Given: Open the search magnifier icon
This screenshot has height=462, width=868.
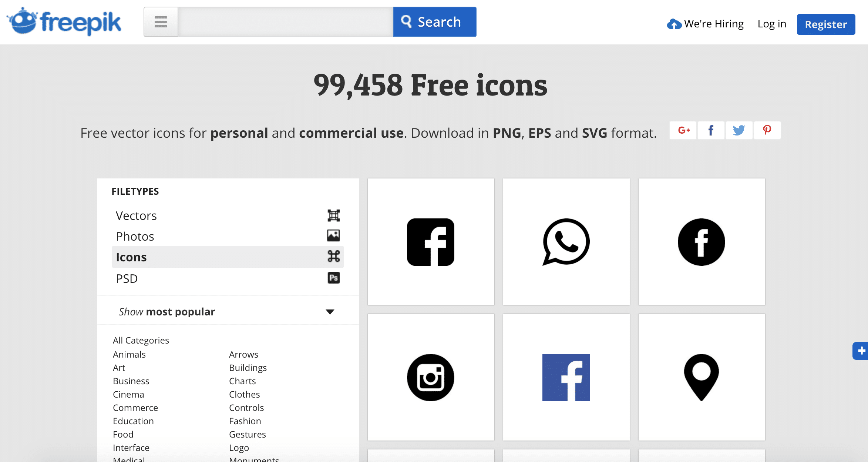Looking at the screenshot, I should coord(406,22).
